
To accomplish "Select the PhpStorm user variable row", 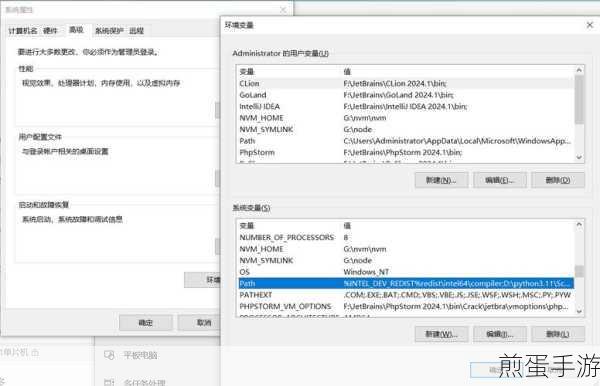I will (x=406, y=152).
